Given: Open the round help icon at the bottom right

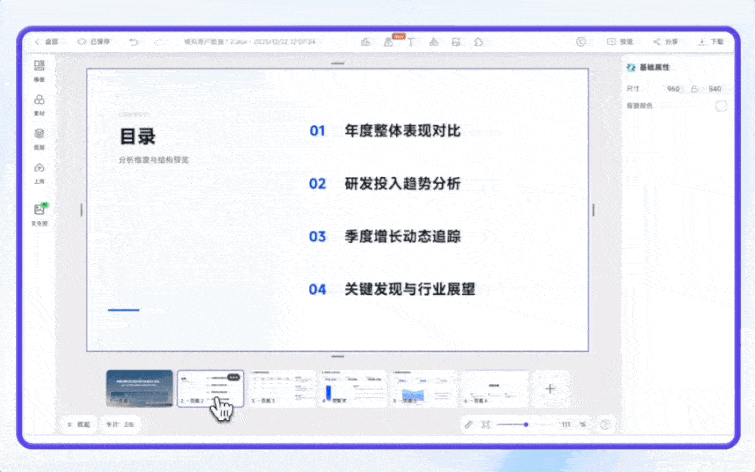Looking at the screenshot, I should [x=605, y=424].
